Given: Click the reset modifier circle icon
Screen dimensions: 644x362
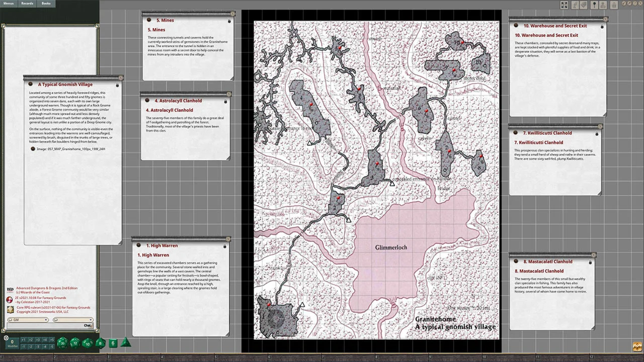Looking at the screenshot, I should (6, 338).
